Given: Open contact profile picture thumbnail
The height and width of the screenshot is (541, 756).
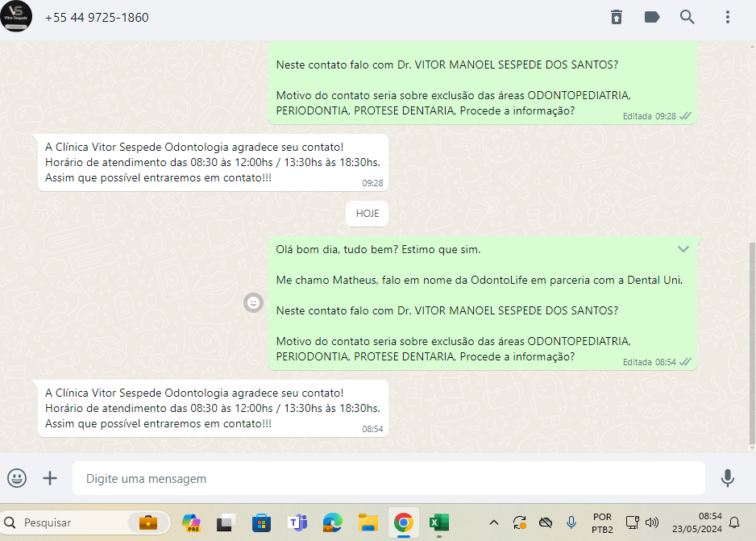Looking at the screenshot, I should [17, 17].
